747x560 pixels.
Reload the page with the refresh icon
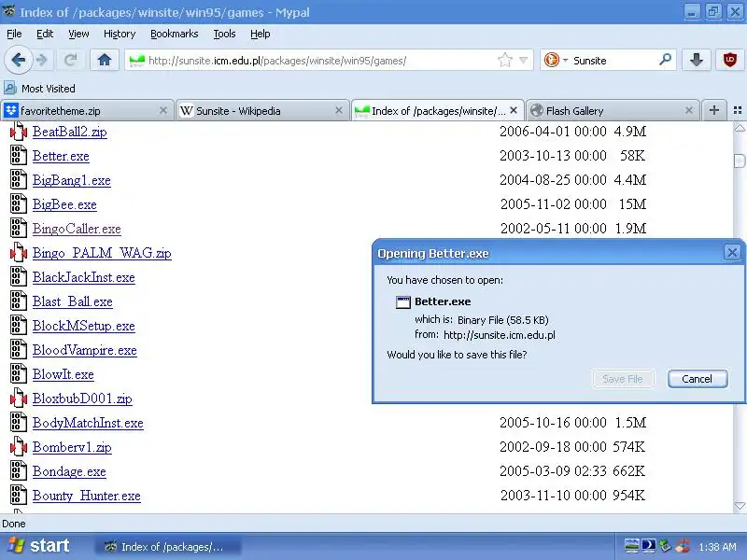point(71,61)
